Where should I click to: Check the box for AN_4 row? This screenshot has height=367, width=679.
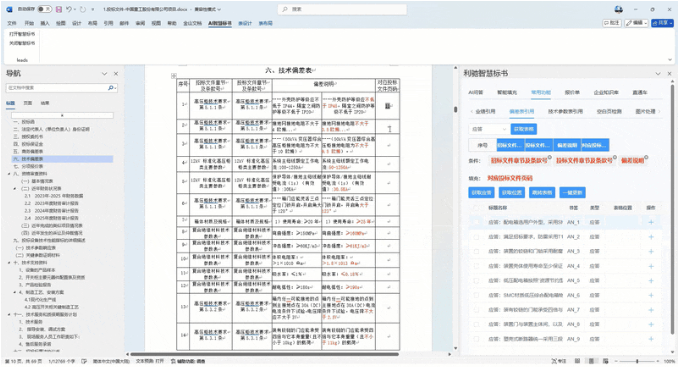(476, 266)
